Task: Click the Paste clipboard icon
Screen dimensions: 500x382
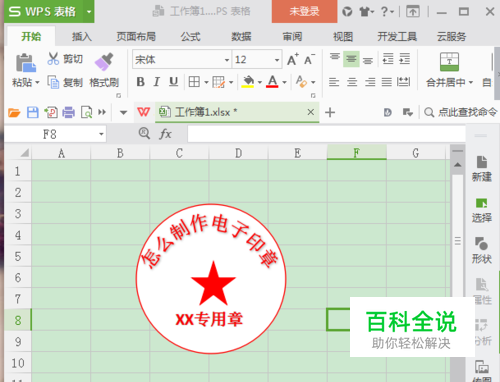Action: (x=25, y=63)
